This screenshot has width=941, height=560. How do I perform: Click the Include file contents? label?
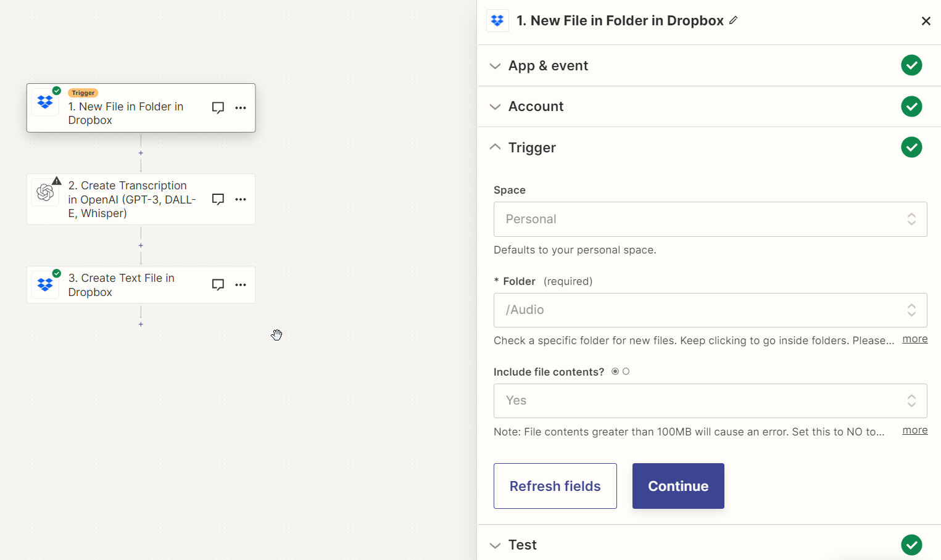549,372
